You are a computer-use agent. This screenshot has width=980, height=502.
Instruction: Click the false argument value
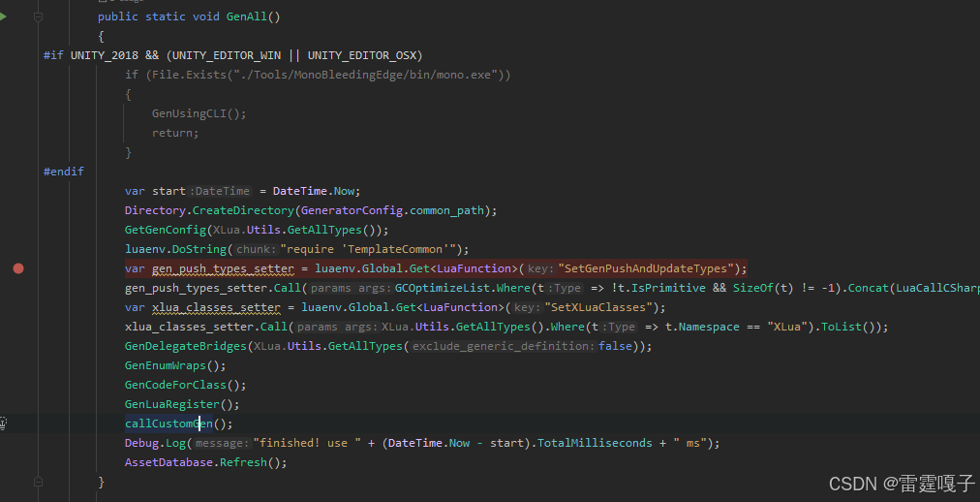[x=615, y=346]
